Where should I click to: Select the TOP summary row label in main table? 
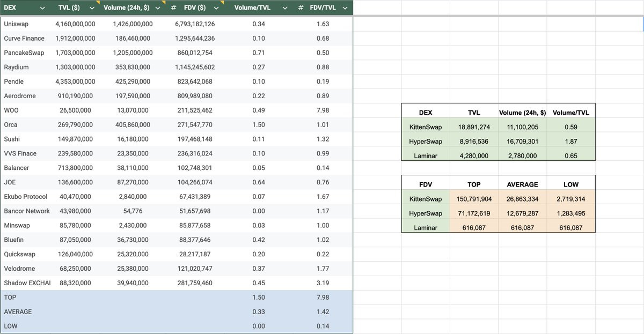click(10, 298)
